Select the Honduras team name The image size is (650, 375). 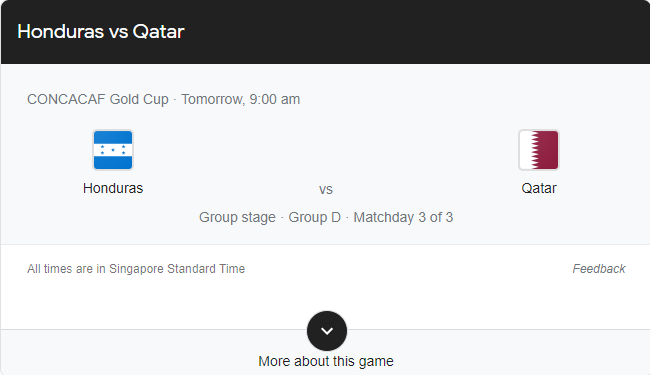[113, 189]
